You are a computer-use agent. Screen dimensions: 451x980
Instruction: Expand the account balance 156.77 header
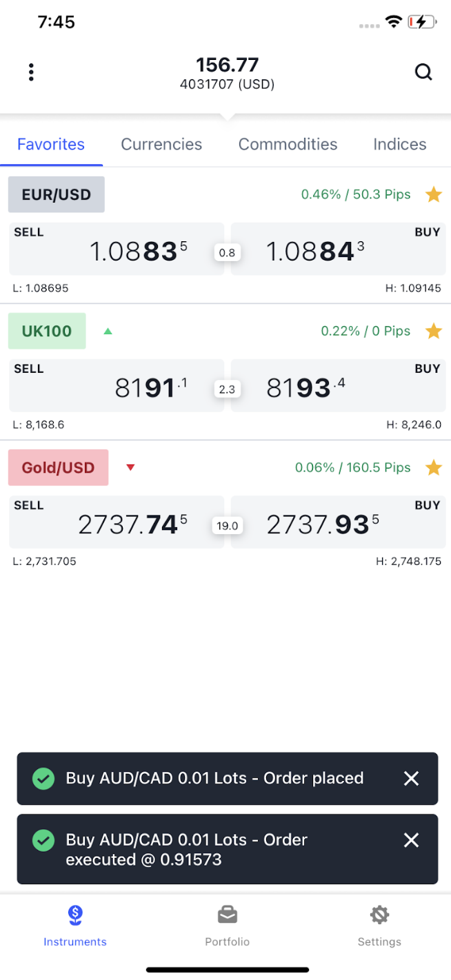pyautogui.click(x=227, y=73)
